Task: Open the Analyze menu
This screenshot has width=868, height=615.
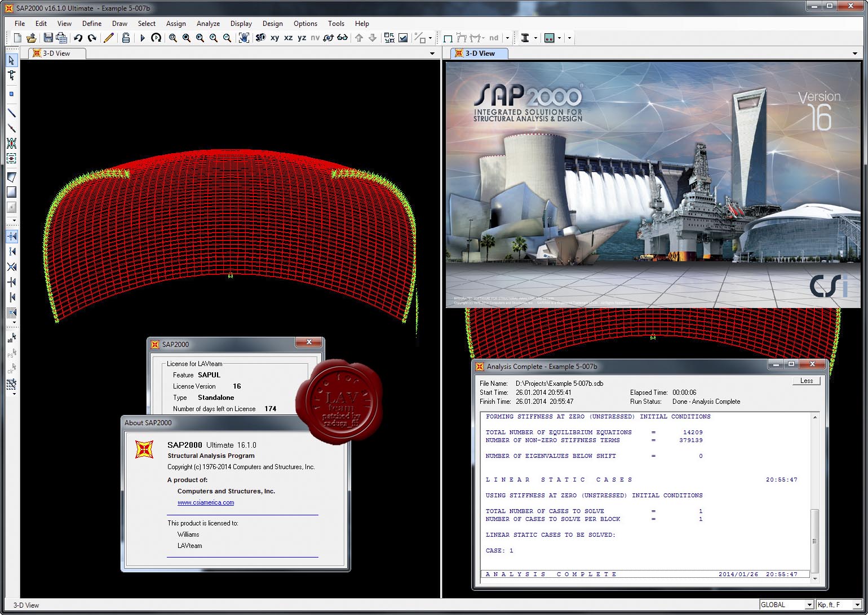Action: pos(208,24)
